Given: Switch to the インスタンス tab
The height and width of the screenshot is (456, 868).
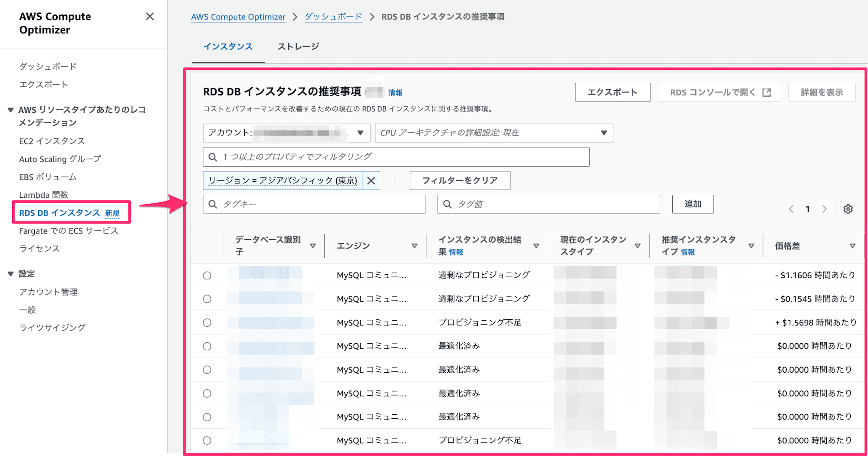Looking at the screenshot, I should tap(228, 46).
